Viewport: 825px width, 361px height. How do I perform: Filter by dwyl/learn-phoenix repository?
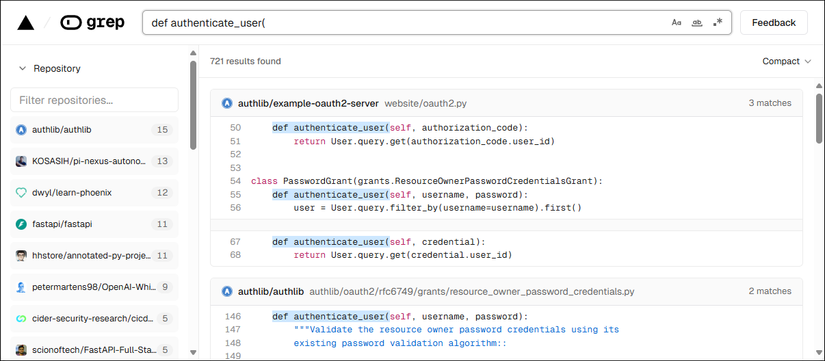(x=94, y=193)
